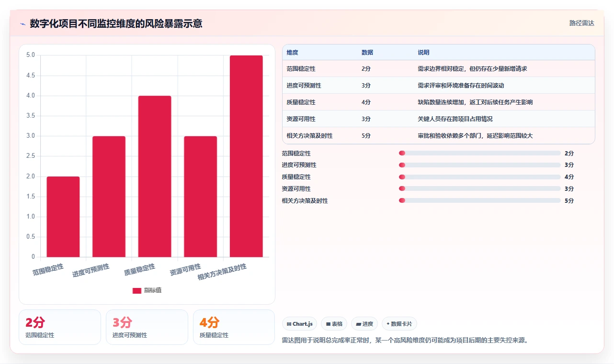Open the 4分 质量稳定性 data card
Screen dimensions: 614x364
234,327
